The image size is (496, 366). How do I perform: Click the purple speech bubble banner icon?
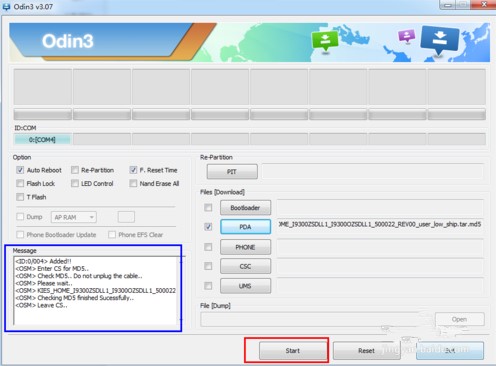(407, 36)
